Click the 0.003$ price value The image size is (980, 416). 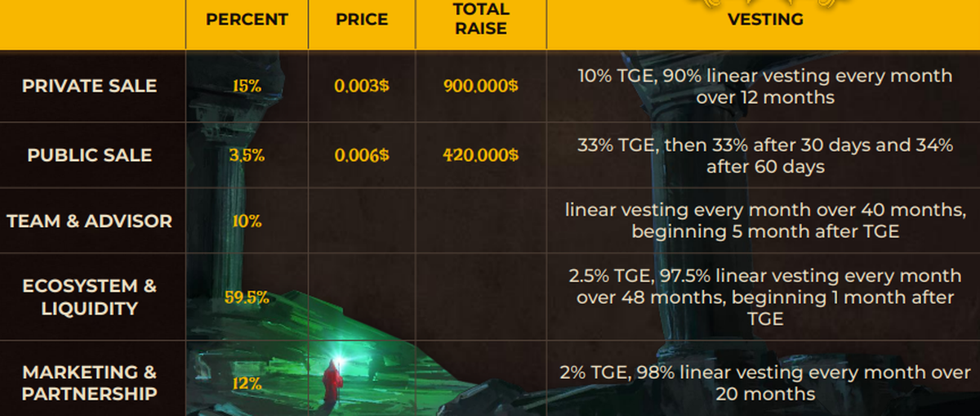(361, 86)
